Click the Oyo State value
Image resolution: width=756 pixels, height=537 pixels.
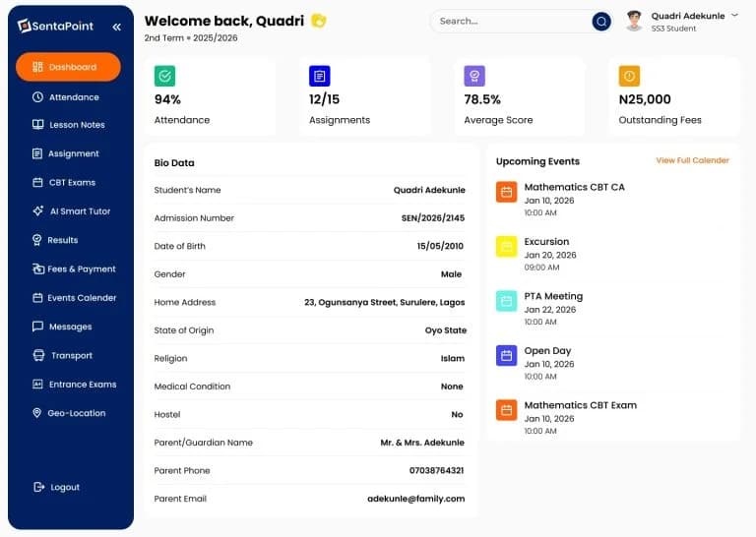click(446, 330)
